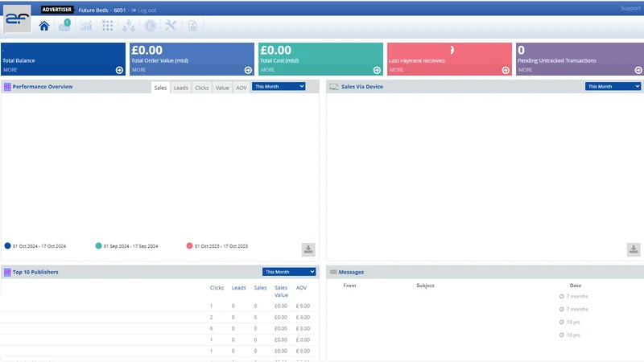Click the publisher row with 2 clicks
This screenshot has width=644, height=362.
pos(158,317)
